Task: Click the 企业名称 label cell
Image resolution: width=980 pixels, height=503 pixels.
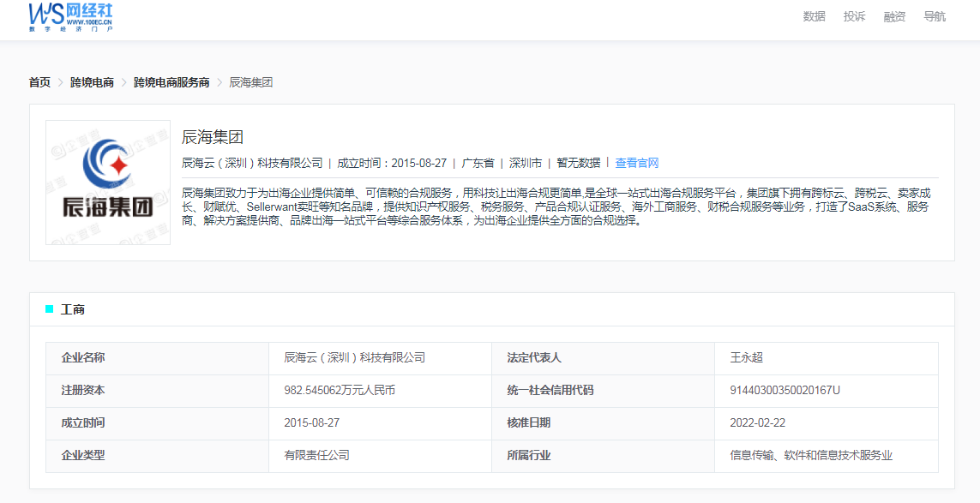Action: coord(158,358)
